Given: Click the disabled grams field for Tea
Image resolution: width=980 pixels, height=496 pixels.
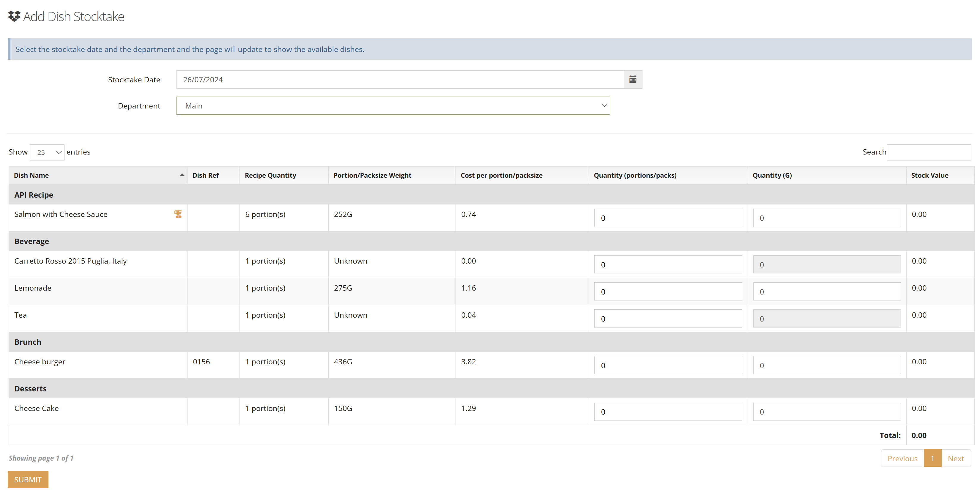Looking at the screenshot, I should click(x=827, y=318).
